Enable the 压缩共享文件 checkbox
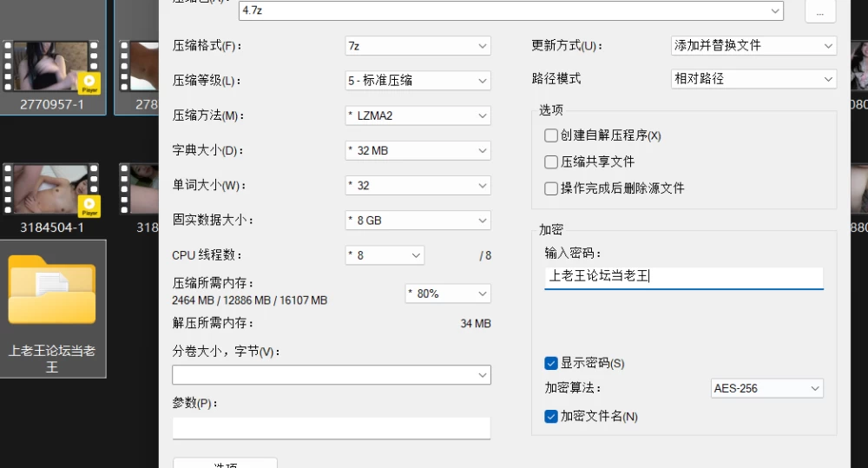Screen dimensions: 868x468 coord(551,161)
